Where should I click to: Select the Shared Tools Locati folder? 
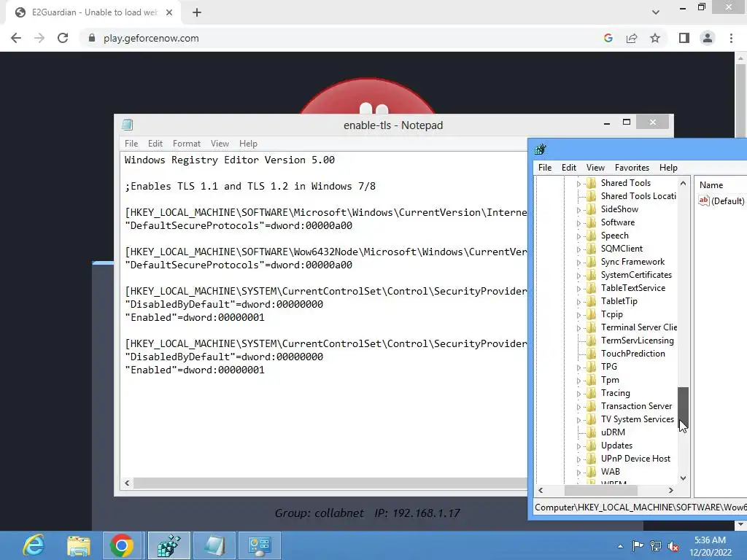[x=638, y=195]
